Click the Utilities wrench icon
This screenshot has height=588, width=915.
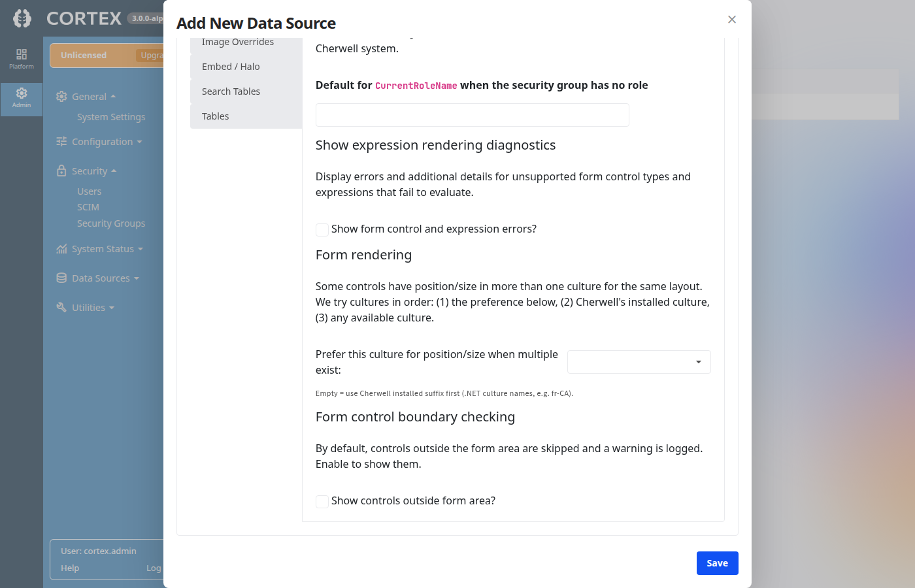61,307
